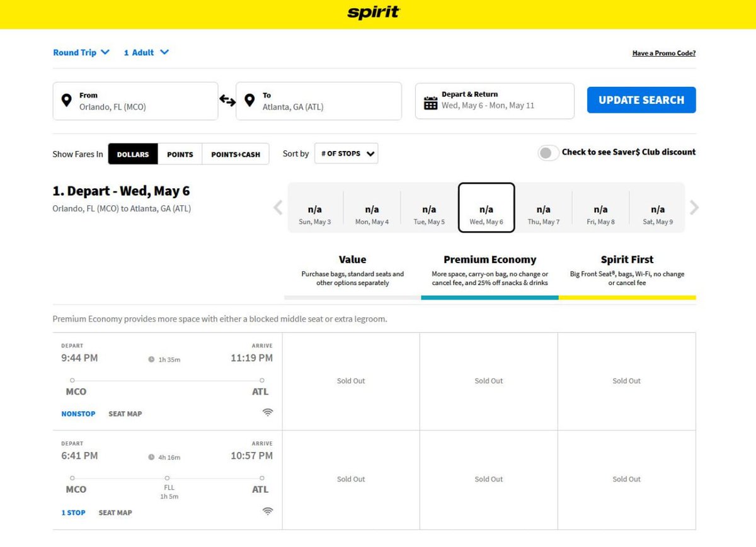The width and height of the screenshot is (756, 547).
Task: Click the Update Search button
Action: point(641,100)
